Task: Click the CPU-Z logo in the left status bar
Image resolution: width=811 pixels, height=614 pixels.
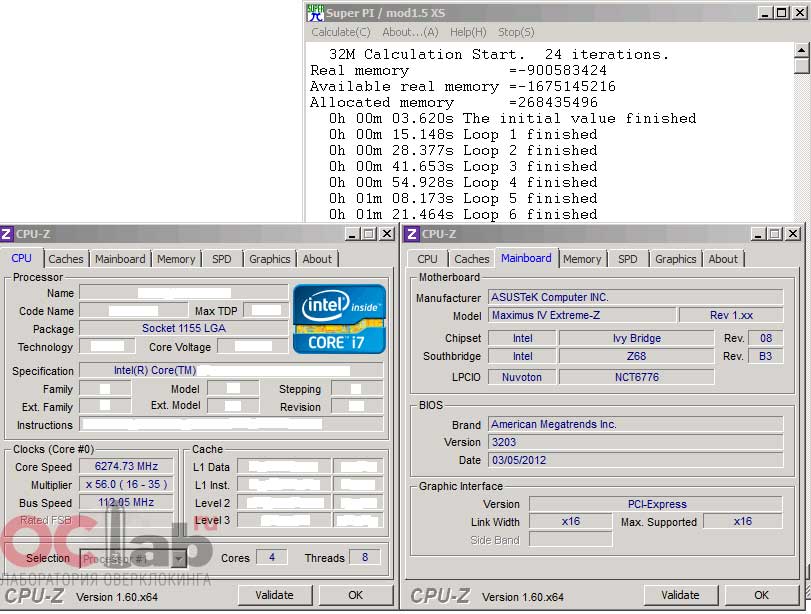Action: point(34,593)
